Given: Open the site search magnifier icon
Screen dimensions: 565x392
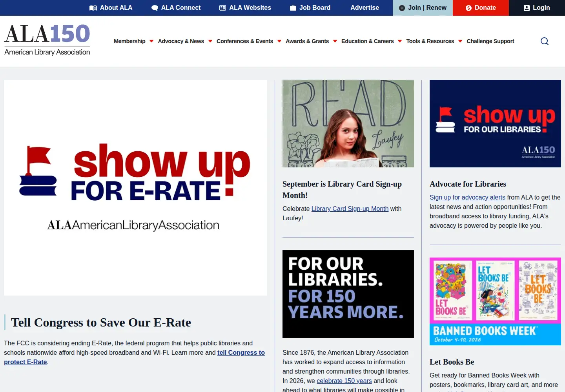Looking at the screenshot, I should click(545, 41).
